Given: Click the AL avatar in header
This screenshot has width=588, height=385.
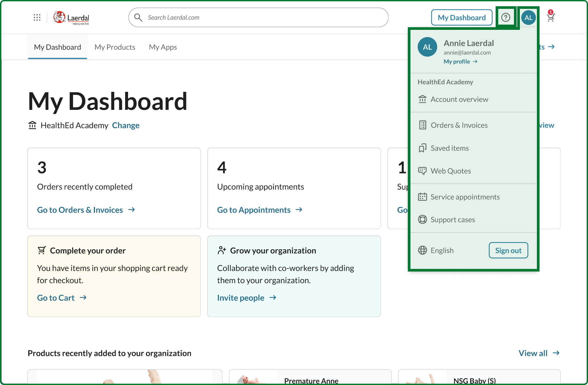Looking at the screenshot, I should coord(528,18).
